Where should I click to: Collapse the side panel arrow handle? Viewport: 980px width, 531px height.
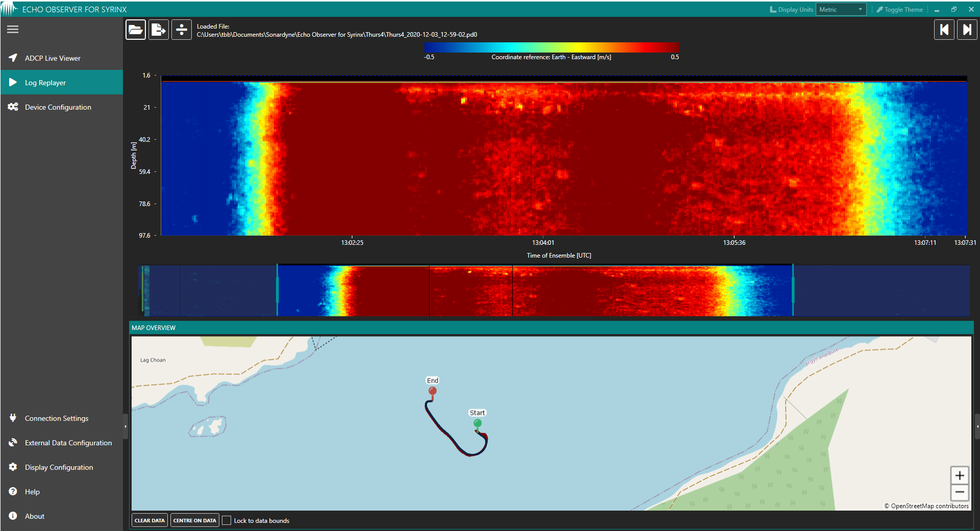125,426
